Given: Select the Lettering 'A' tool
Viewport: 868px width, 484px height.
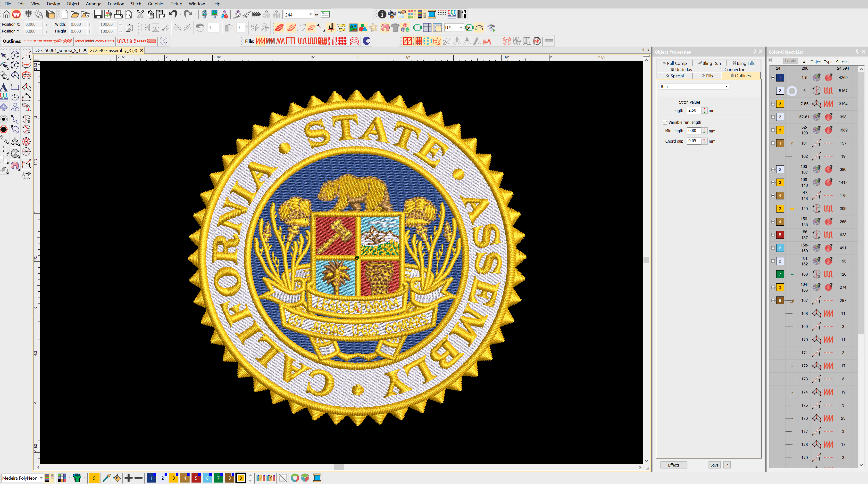Looking at the screenshot, I should [x=4, y=88].
